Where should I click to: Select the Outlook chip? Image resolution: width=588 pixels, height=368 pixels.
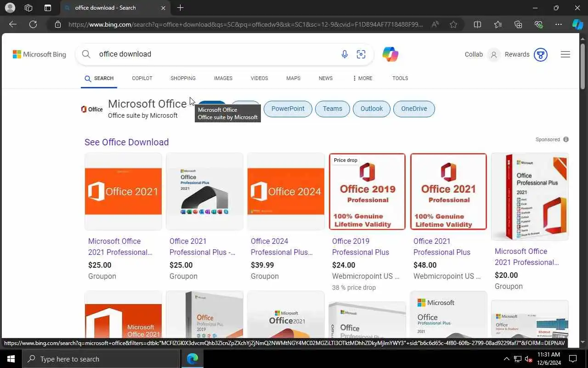[372, 109]
